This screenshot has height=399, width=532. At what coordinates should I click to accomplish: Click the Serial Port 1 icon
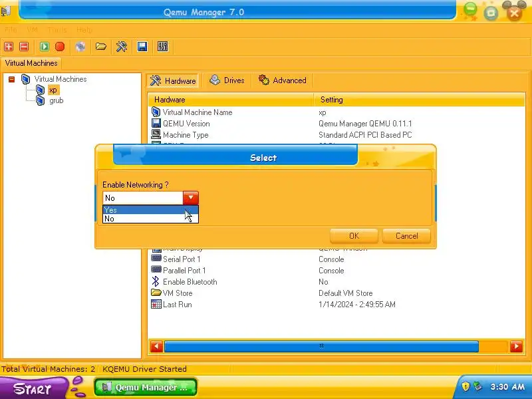coord(156,258)
